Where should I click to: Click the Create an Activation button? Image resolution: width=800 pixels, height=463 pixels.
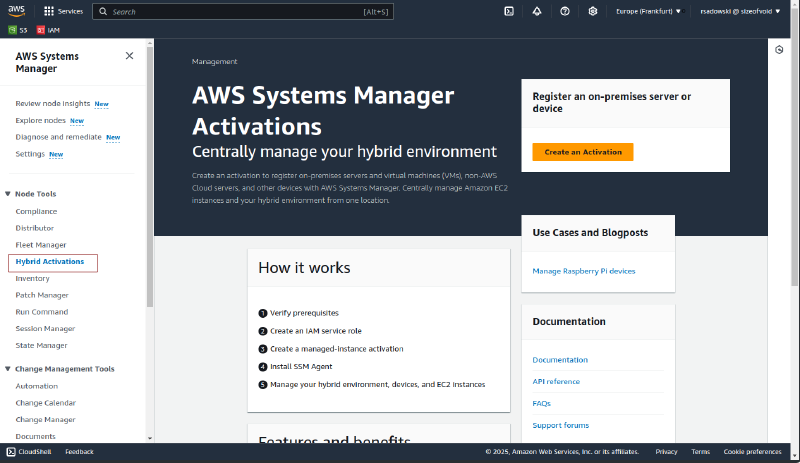tap(582, 152)
